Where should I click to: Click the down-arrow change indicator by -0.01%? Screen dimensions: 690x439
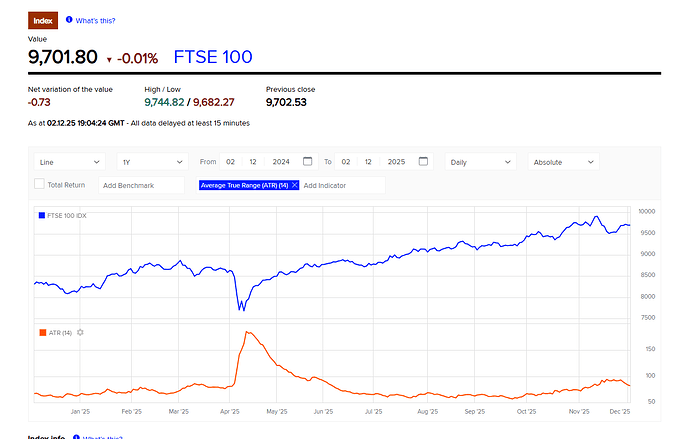coord(109,60)
